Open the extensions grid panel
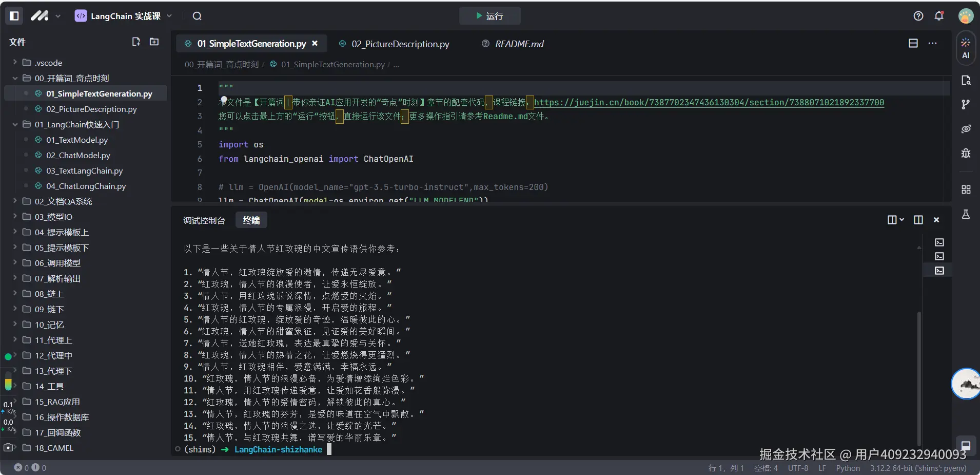The width and height of the screenshot is (980, 475). 966,189
